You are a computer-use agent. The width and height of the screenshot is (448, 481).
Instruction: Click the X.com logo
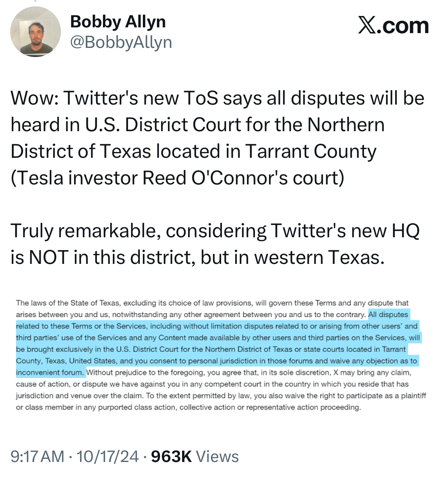tap(393, 26)
